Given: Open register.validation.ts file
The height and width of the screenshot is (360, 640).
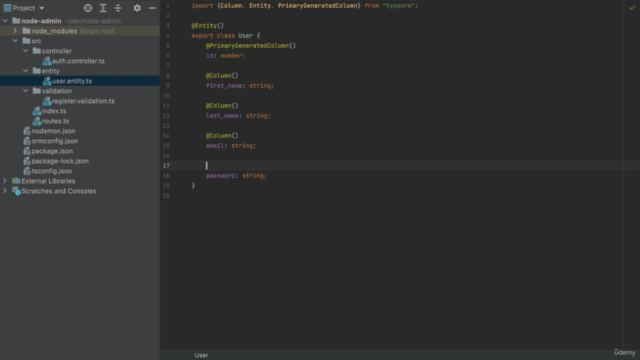Looking at the screenshot, I should click(83, 101).
